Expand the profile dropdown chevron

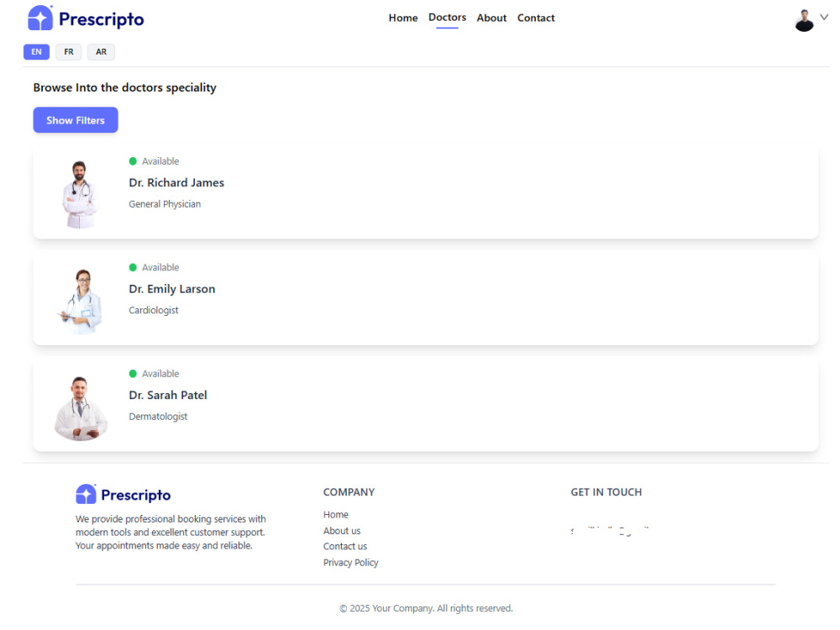824,17
